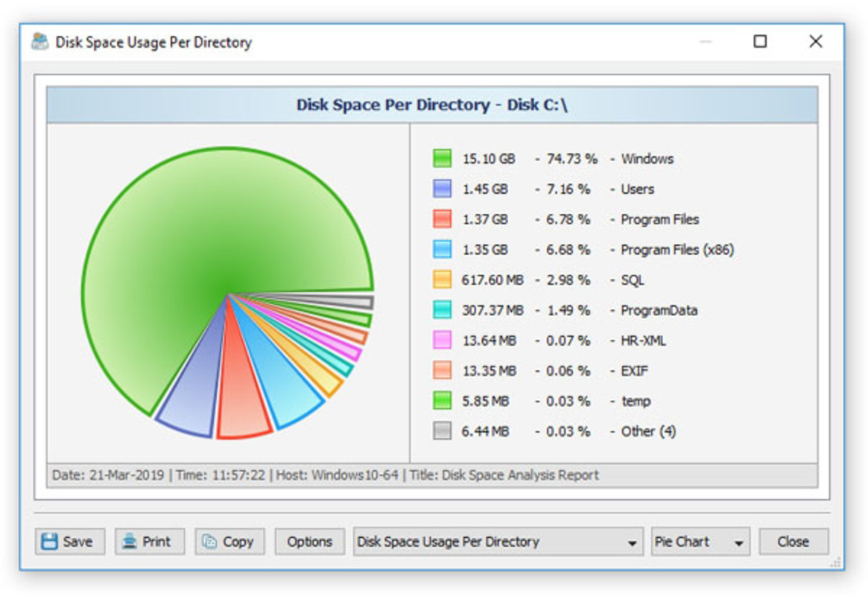Click the orange SQL legend swatch

pos(442,279)
